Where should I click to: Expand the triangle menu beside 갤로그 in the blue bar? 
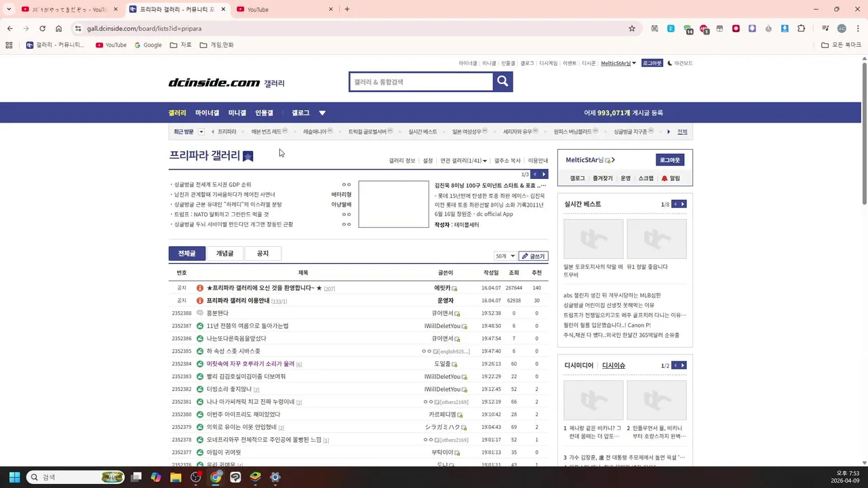click(322, 113)
